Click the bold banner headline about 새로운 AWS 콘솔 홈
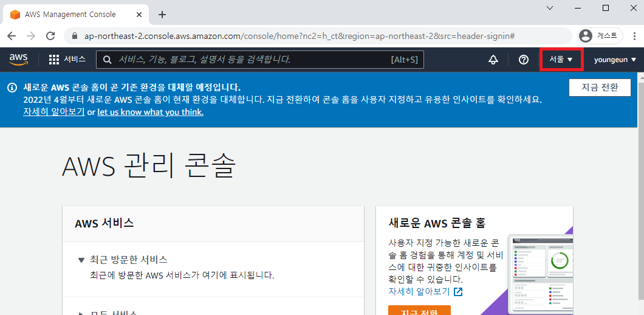The image size is (644, 315). coord(132,87)
